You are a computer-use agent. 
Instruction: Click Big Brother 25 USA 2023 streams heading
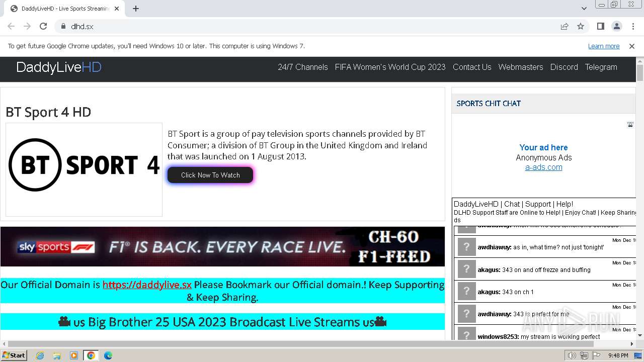[222, 322]
